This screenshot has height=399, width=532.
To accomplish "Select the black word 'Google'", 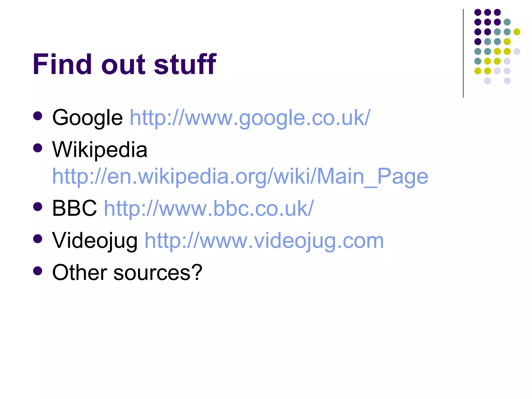I will (87, 118).
